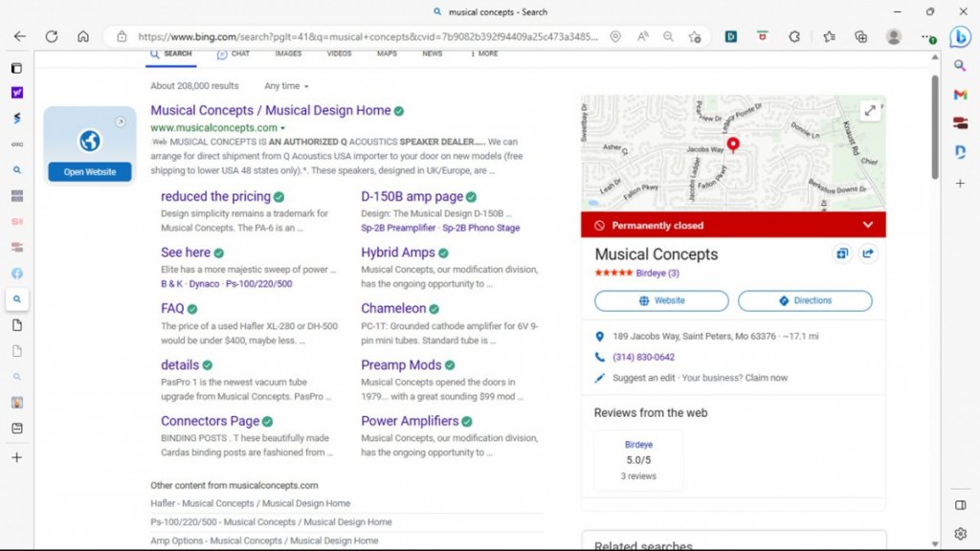Open the FAQ sublink
This screenshot has width=980, height=551.
[x=172, y=309]
